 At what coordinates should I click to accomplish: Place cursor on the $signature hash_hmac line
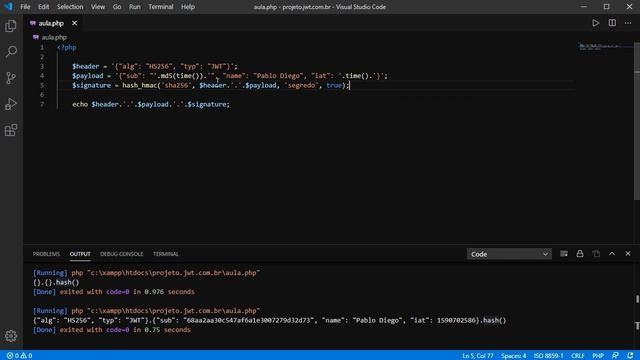coord(211,85)
